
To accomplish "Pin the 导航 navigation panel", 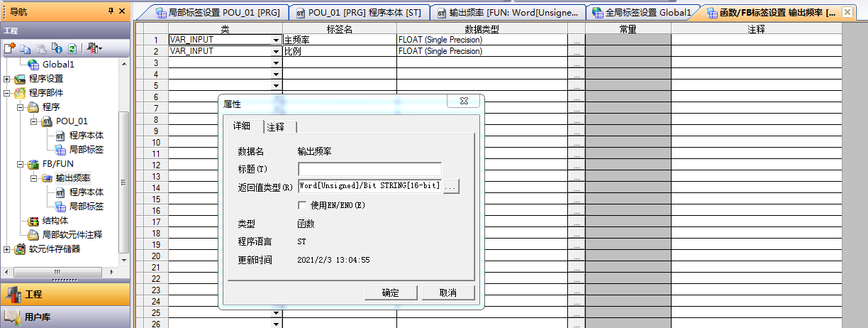I will (111, 11).
